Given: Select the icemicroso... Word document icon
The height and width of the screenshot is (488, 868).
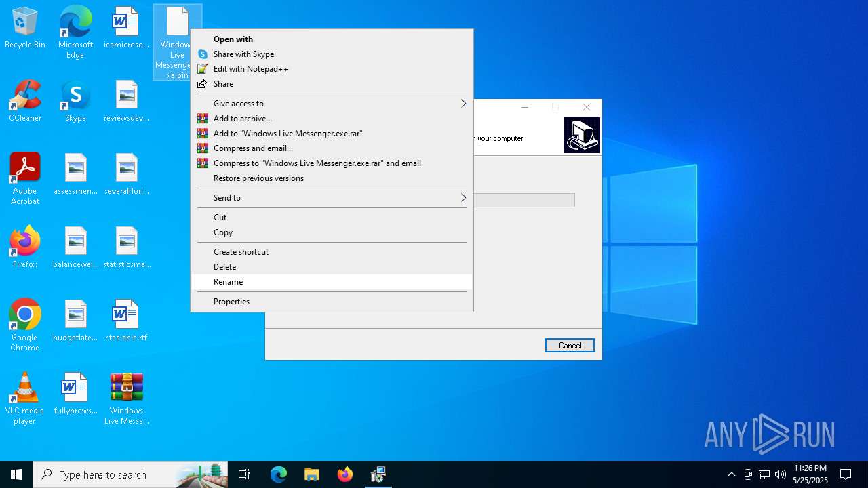Looking at the screenshot, I should click(x=126, y=28).
